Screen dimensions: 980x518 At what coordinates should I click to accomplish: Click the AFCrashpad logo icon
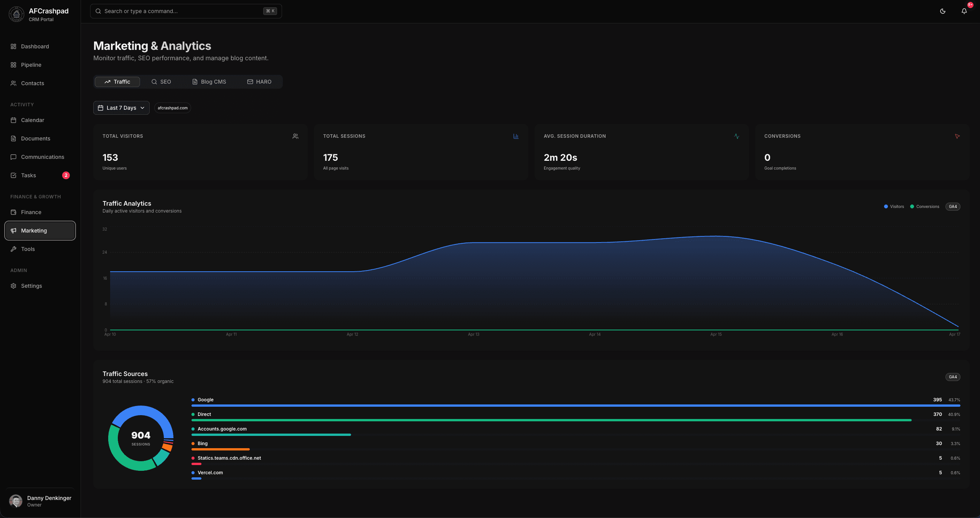pos(16,14)
